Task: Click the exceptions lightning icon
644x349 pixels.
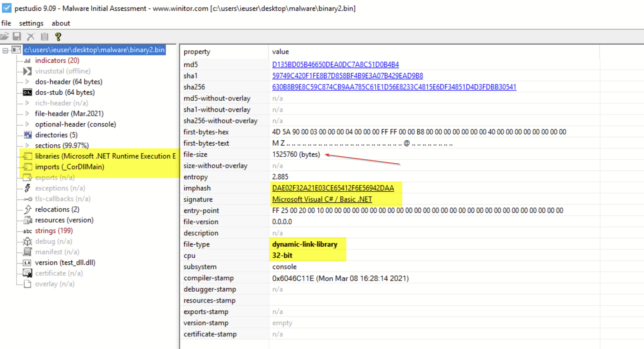Action: (28, 188)
